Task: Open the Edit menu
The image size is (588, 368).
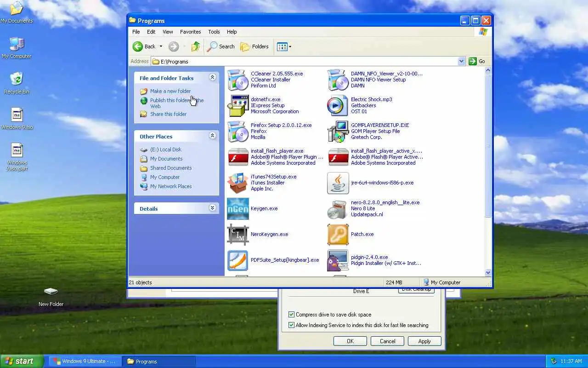Action: click(151, 32)
